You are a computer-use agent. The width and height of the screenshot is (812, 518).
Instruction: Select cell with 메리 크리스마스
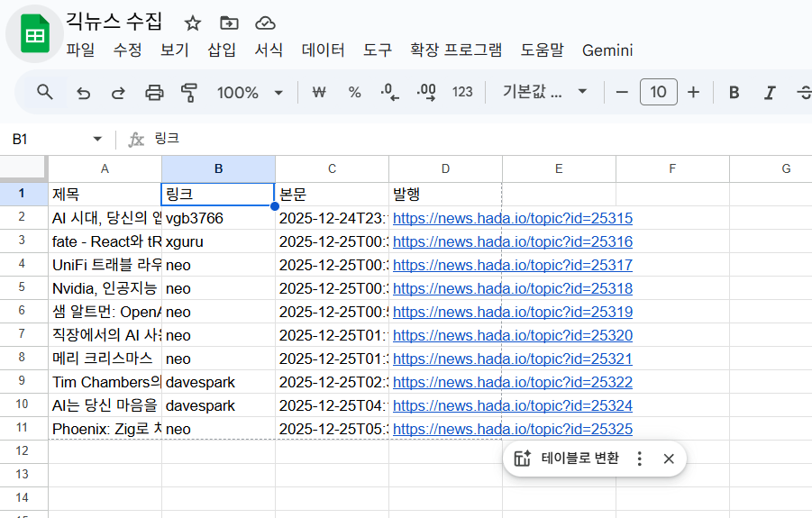coord(105,359)
